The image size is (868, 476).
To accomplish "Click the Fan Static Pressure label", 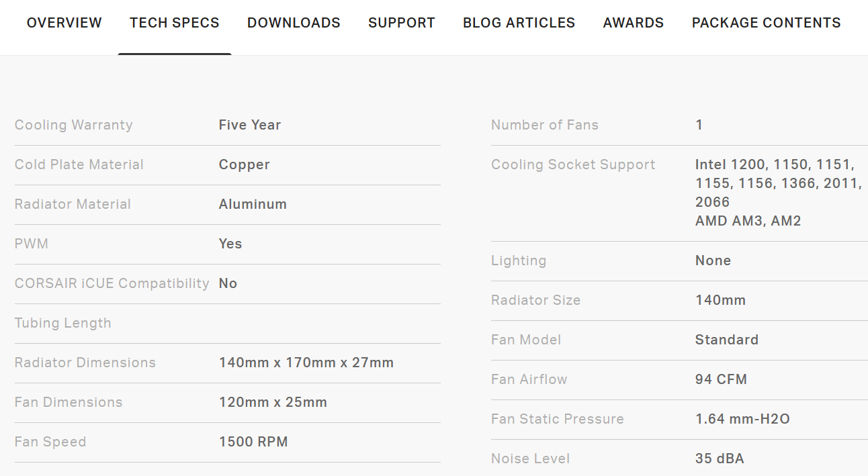I will pos(558,419).
